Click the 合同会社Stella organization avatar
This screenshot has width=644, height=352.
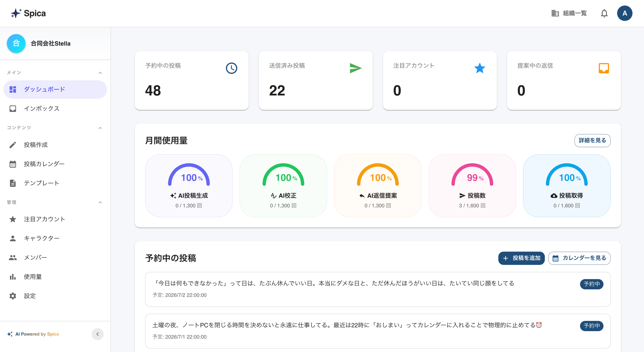[x=16, y=44]
